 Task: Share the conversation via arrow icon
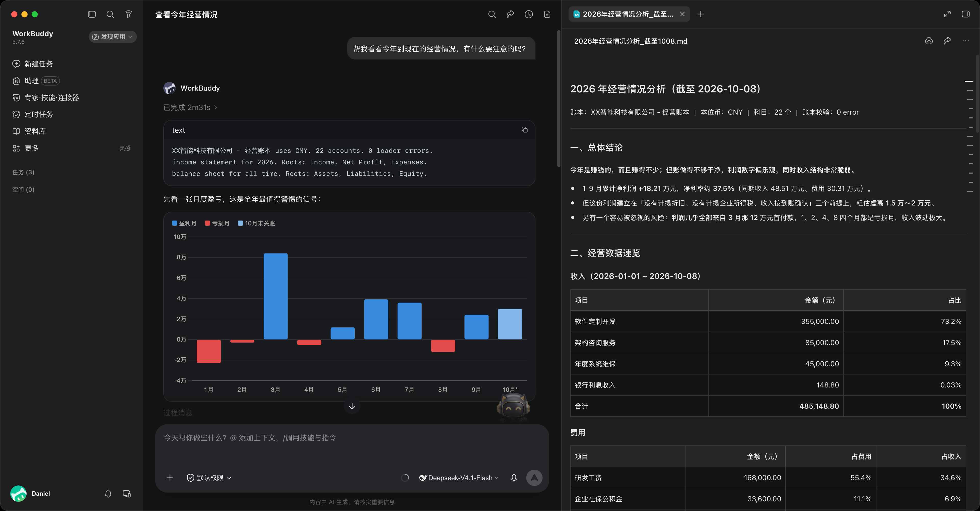pyautogui.click(x=510, y=15)
